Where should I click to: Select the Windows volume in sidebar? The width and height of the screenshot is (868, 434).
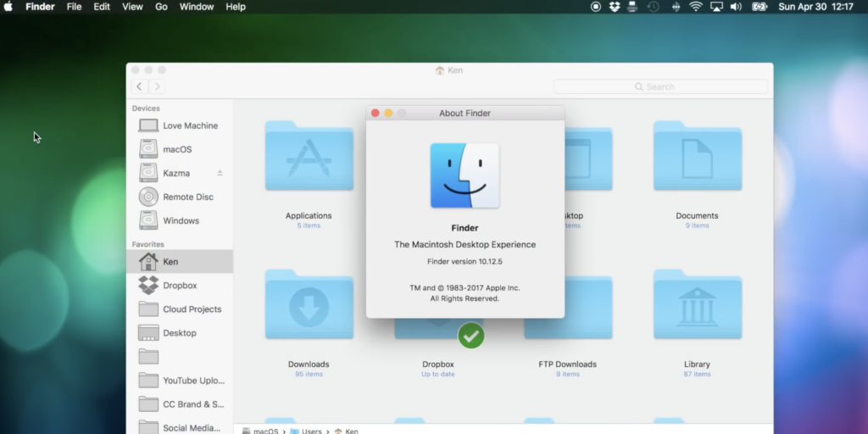(x=180, y=221)
